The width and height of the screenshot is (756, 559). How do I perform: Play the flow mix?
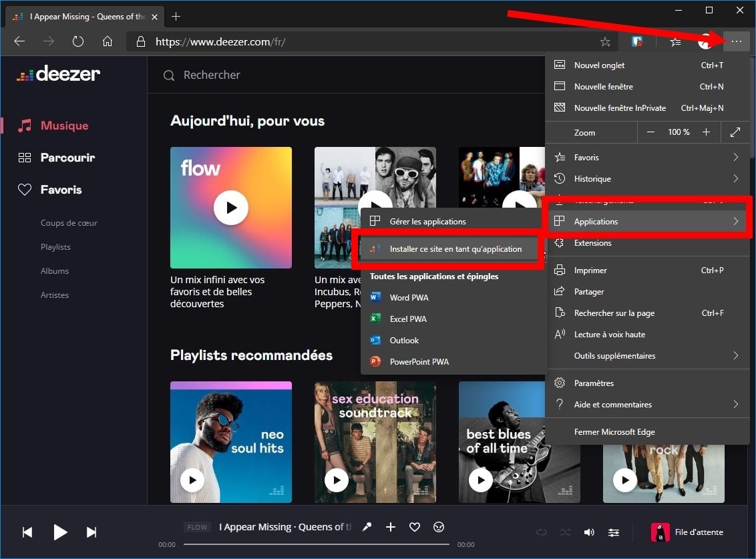pos(231,208)
